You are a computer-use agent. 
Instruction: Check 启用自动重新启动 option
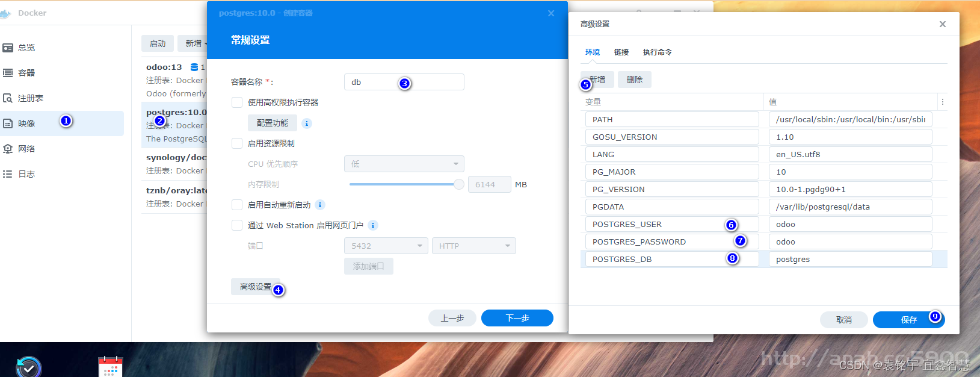point(237,205)
